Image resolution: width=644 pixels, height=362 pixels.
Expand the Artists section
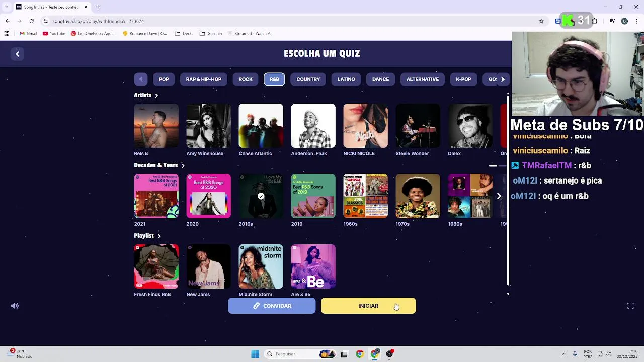click(x=146, y=95)
